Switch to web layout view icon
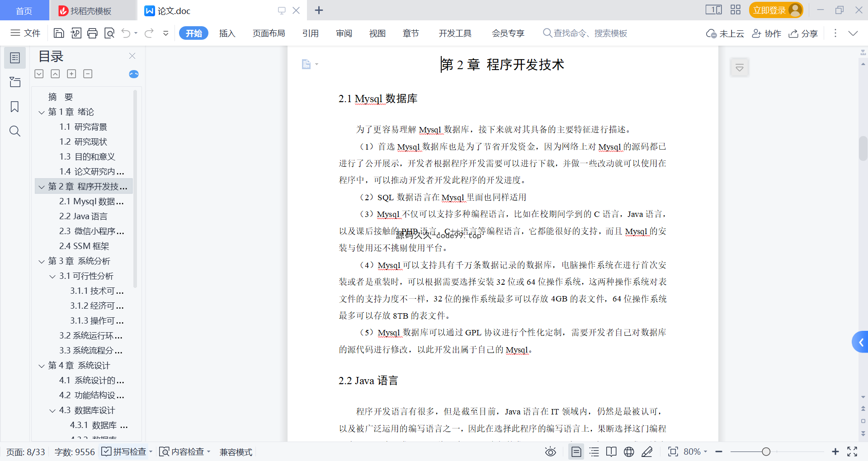The width and height of the screenshot is (868, 461). click(x=629, y=452)
